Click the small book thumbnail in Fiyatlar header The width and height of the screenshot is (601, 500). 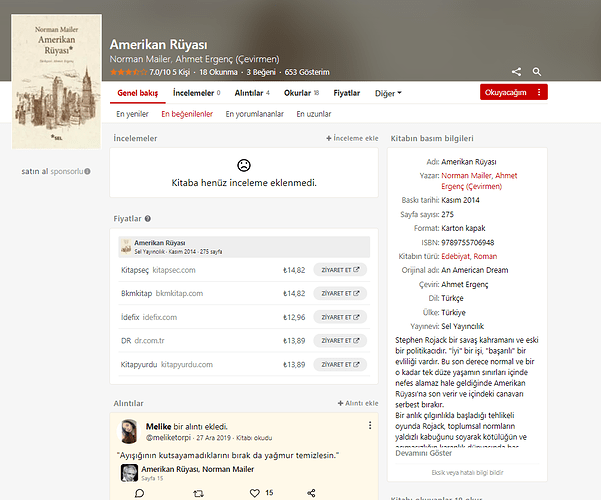coord(126,247)
